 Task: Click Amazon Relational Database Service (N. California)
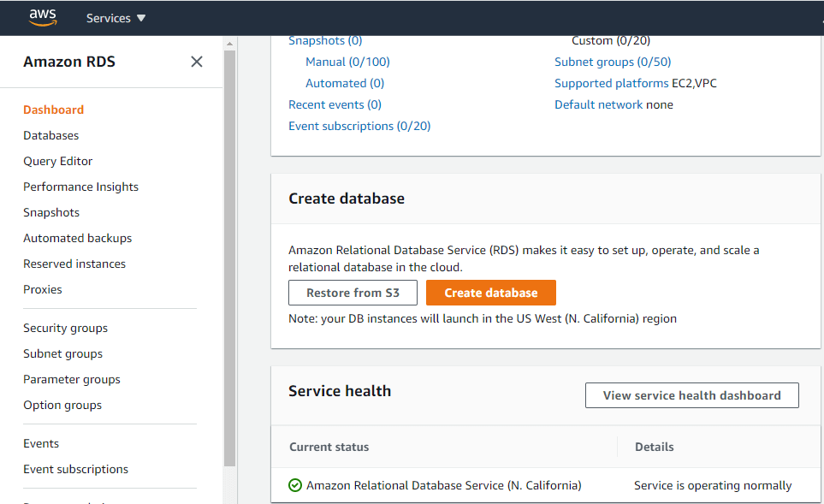click(x=444, y=485)
